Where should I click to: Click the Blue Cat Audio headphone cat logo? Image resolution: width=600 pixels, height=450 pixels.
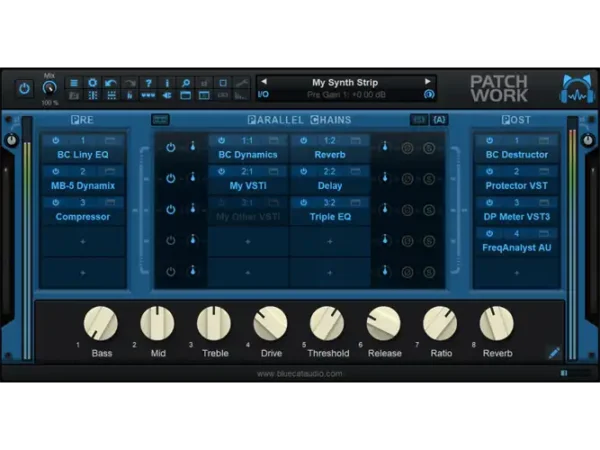(x=577, y=89)
